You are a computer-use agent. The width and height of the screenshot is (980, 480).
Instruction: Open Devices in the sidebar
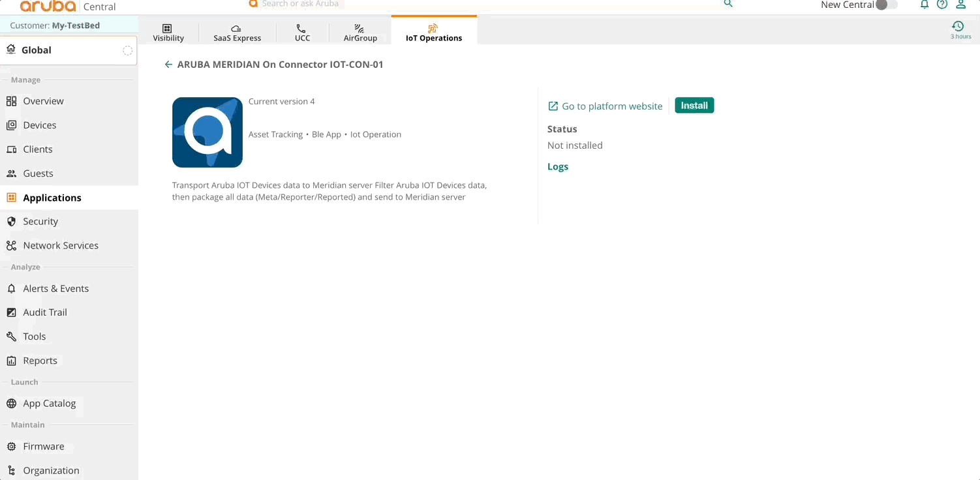point(69,125)
